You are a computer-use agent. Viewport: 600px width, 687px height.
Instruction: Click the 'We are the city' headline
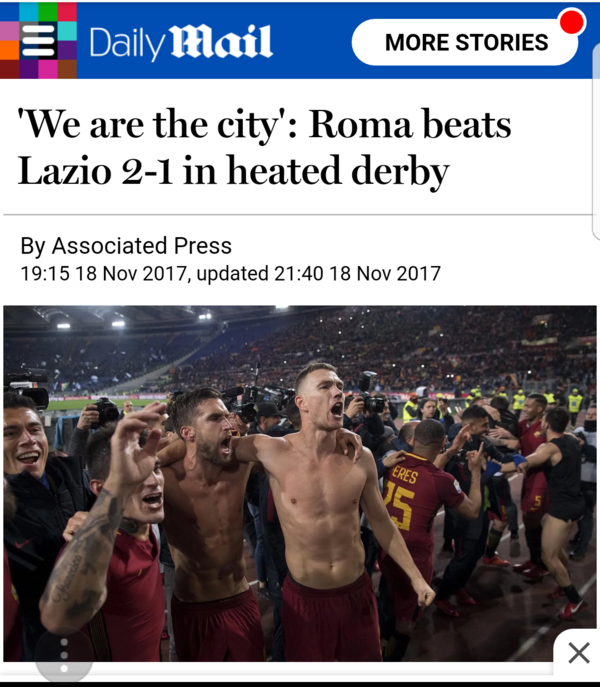264,148
